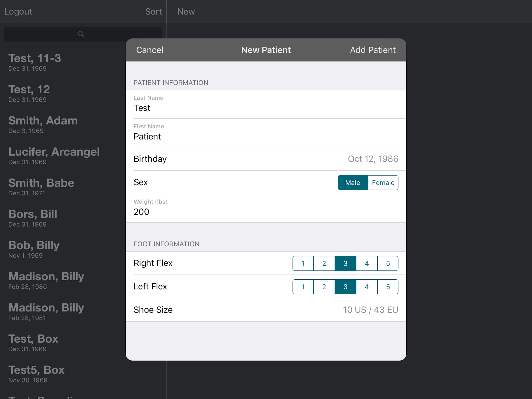Set Right Flex to 3

point(345,263)
